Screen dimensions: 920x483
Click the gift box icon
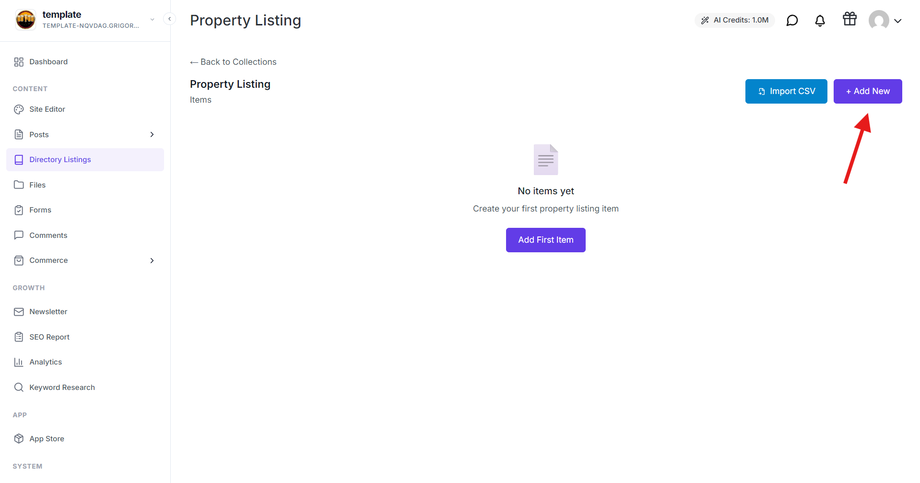click(x=849, y=19)
